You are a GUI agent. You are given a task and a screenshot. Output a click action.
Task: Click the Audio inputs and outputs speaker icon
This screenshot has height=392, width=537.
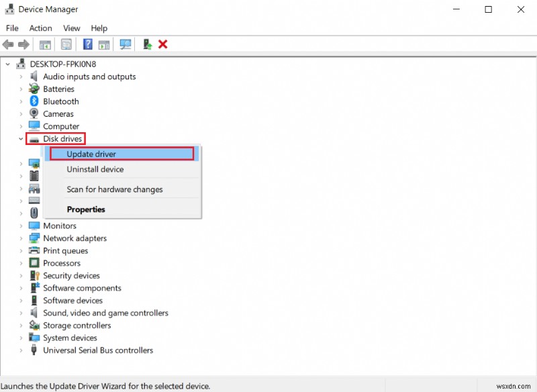34,76
